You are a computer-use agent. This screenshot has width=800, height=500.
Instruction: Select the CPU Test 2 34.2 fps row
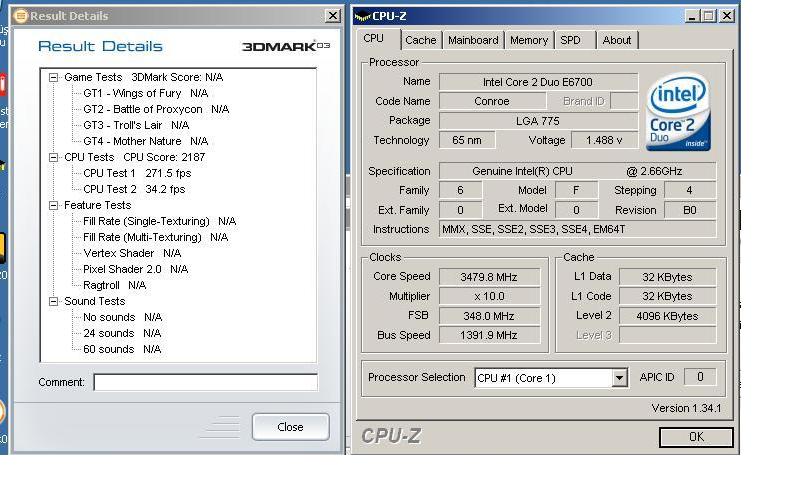point(134,189)
